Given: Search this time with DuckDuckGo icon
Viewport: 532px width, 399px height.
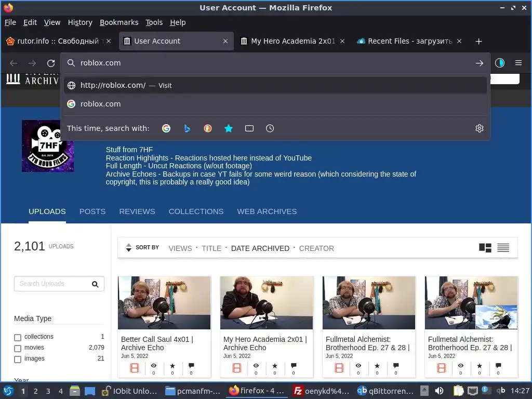Looking at the screenshot, I should point(208,128).
